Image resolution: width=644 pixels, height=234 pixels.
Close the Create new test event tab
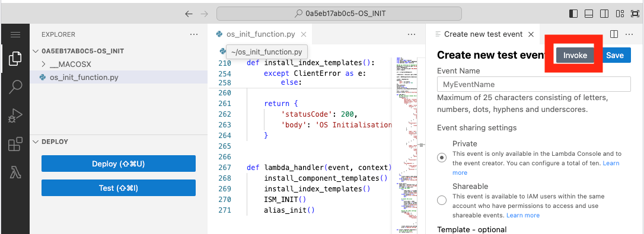[531, 34]
